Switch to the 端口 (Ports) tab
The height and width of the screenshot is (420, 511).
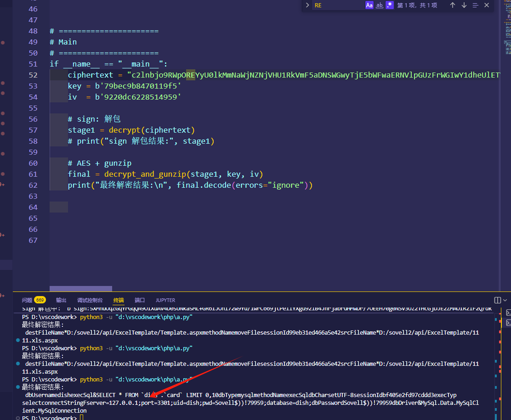[x=140, y=300]
